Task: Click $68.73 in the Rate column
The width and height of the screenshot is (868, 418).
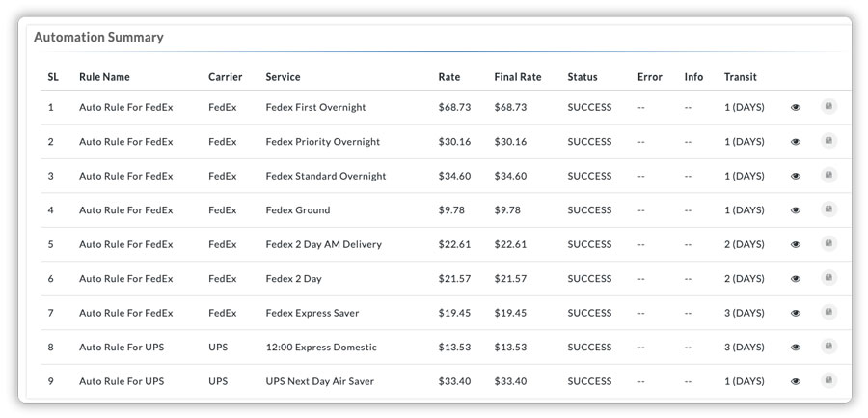Action: (x=454, y=107)
